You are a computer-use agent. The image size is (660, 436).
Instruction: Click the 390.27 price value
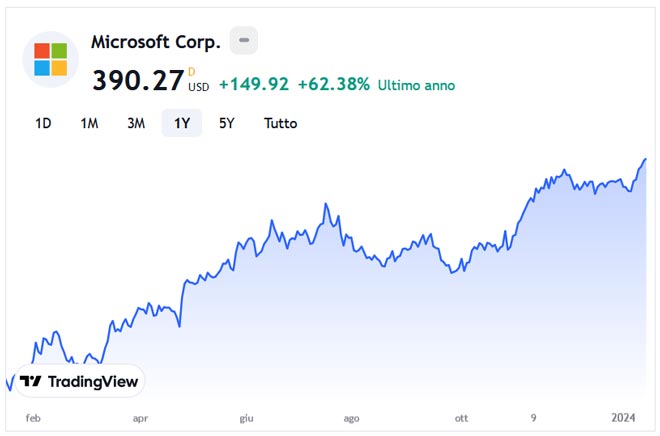click(x=138, y=80)
